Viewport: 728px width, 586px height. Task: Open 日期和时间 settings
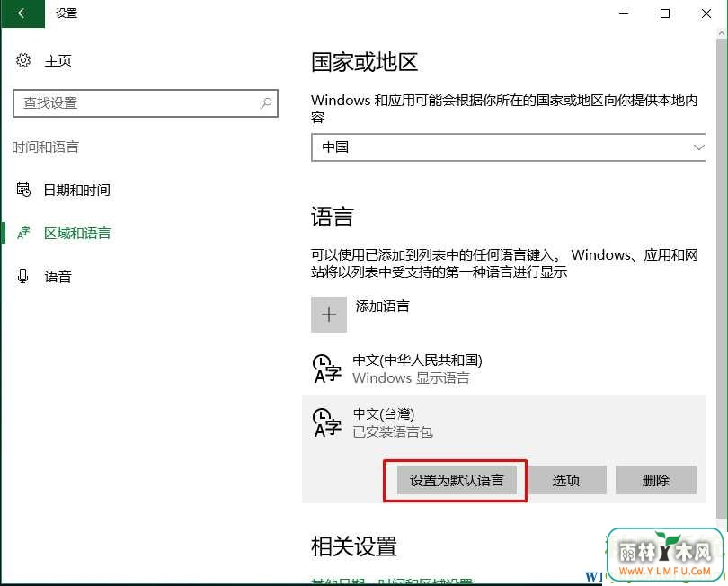pyautogui.click(x=76, y=190)
